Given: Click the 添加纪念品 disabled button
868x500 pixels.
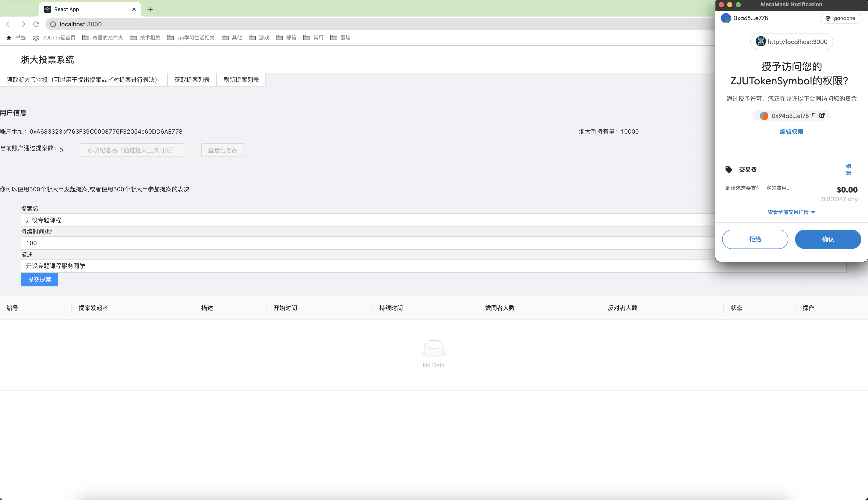Looking at the screenshot, I should coord(132,150).
